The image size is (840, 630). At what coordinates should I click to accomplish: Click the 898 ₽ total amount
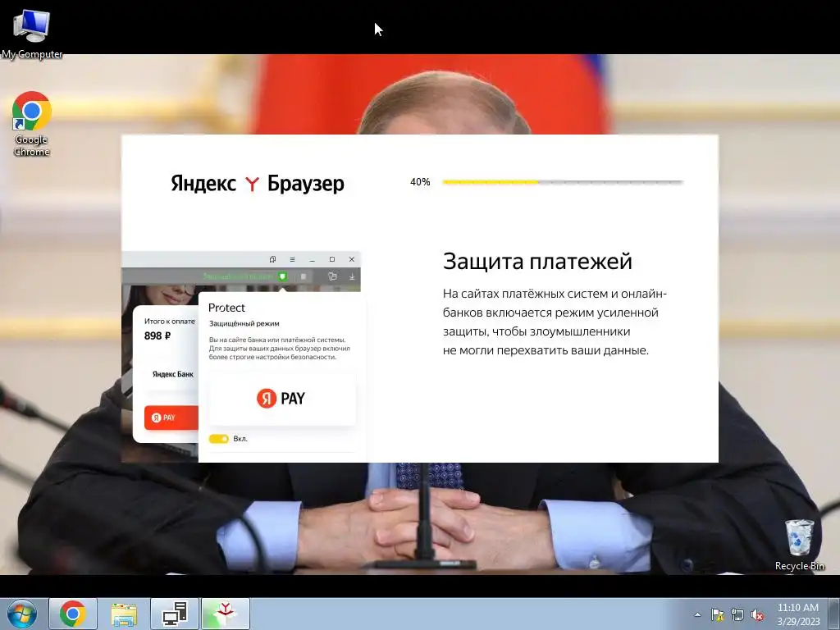click(x=157, y=336)
